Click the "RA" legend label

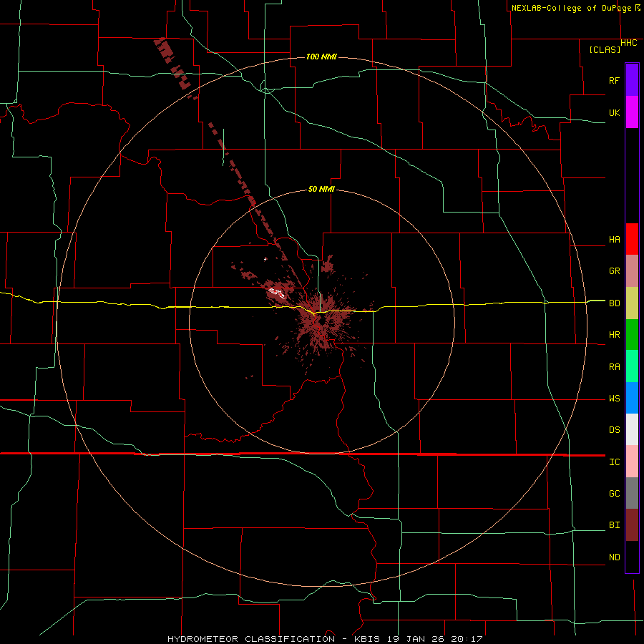(x=614, y=367)
